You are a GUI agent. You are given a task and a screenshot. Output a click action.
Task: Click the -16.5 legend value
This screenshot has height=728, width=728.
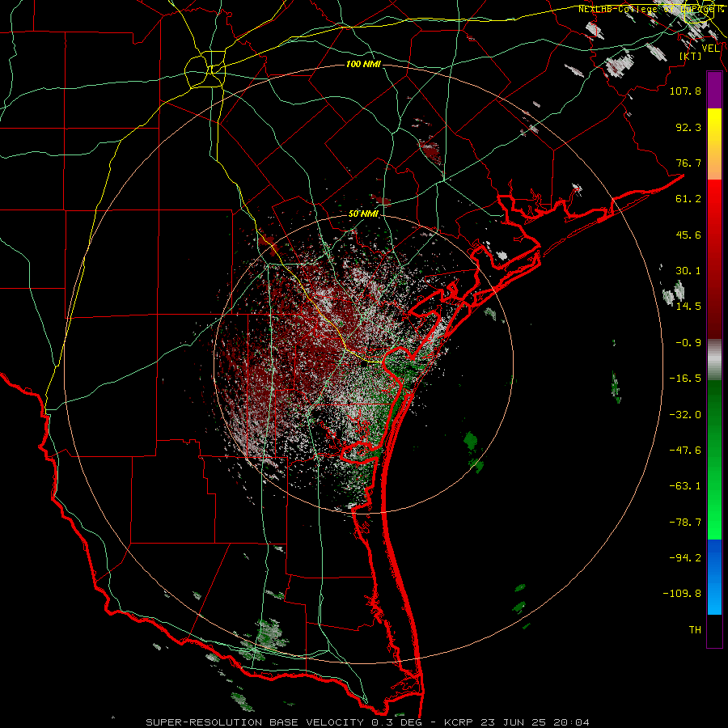coord(685,379)
